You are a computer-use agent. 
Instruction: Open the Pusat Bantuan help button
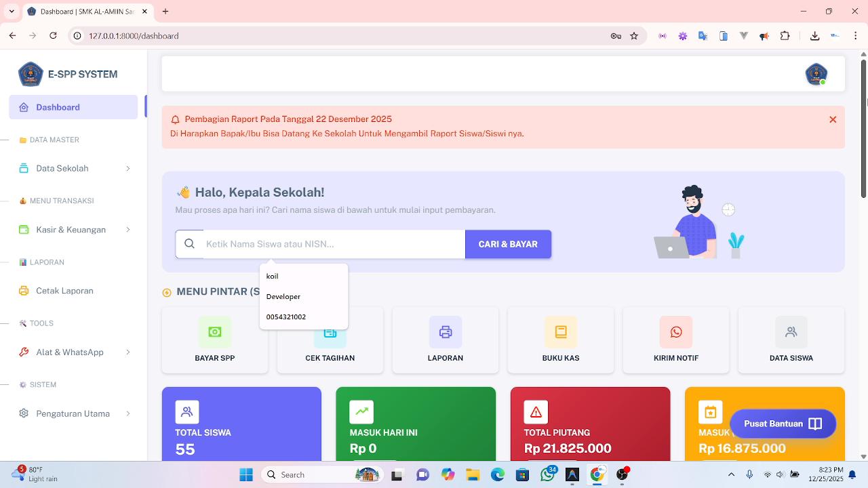pyautogui.click(x=783, y=424)
